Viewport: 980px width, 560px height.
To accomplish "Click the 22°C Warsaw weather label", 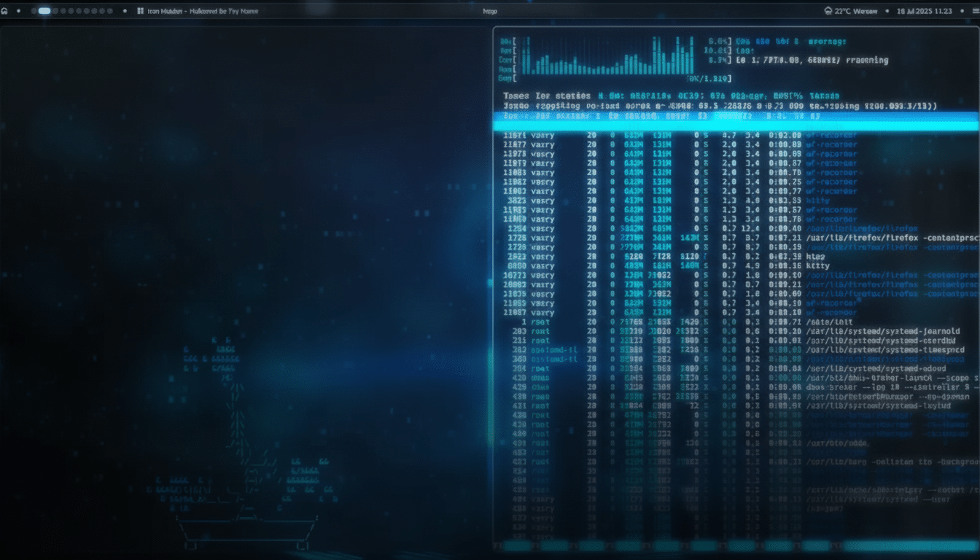I will click(855, 11).
